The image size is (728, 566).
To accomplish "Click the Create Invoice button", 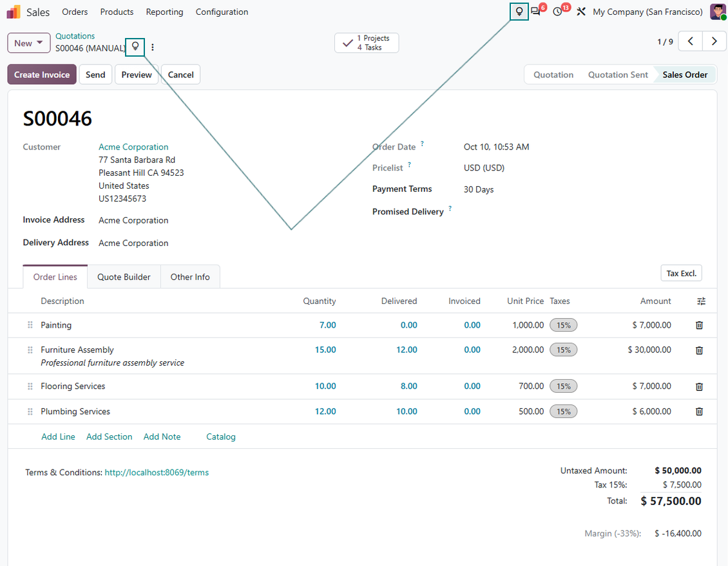I will [42, 75].
